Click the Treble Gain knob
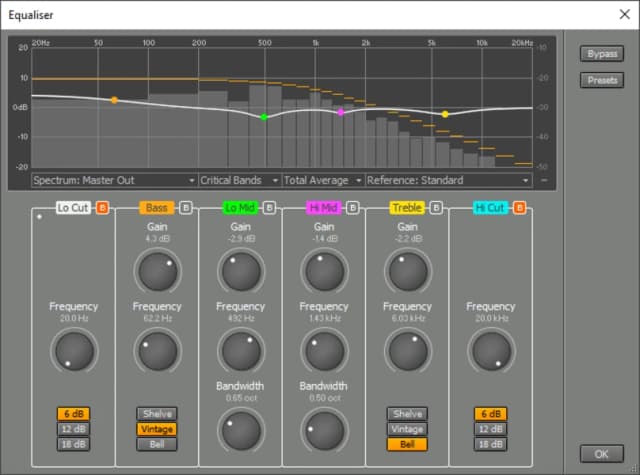 pos(408,271)
